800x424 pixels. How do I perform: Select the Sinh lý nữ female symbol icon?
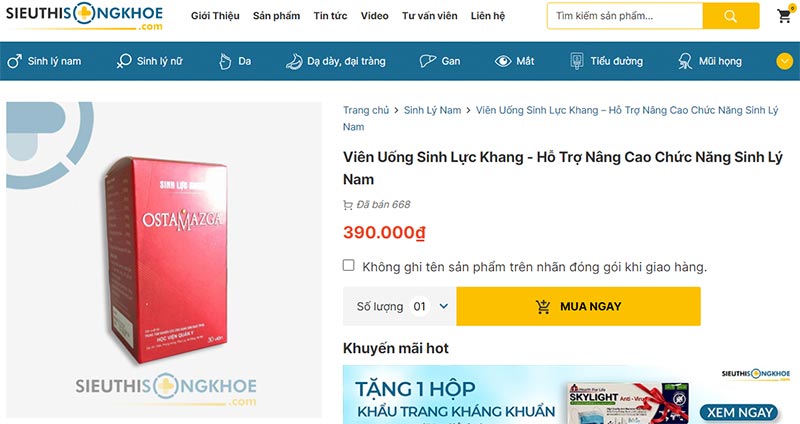tap(123, 61)
